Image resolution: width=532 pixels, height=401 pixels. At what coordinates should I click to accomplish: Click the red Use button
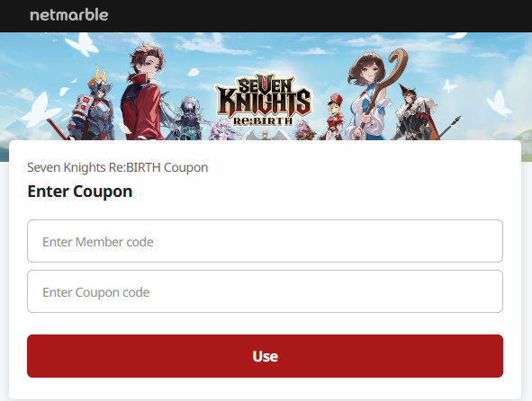click(265, 356)
